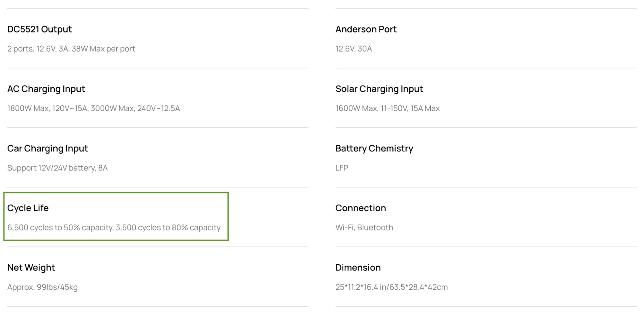
Task: Click the Anderson Port heading
Action: [x=366, y=29]
